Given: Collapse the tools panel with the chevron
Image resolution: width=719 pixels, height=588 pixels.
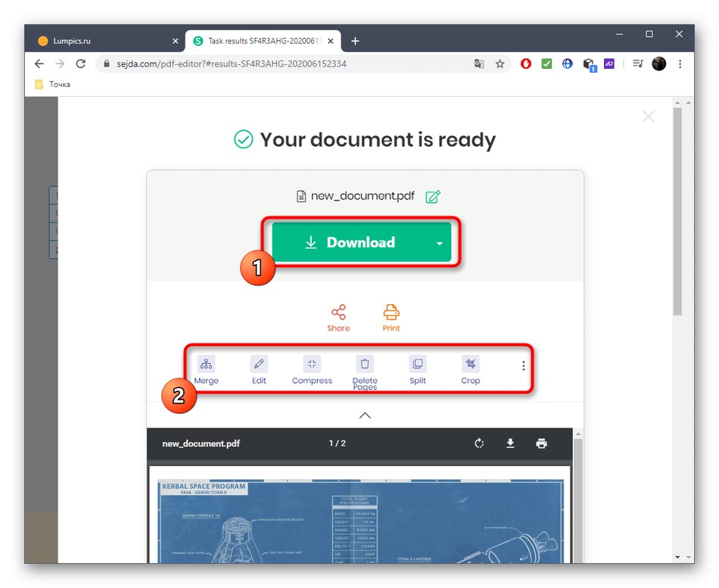Looking at the screenshot, I should (x=365, y=415).
